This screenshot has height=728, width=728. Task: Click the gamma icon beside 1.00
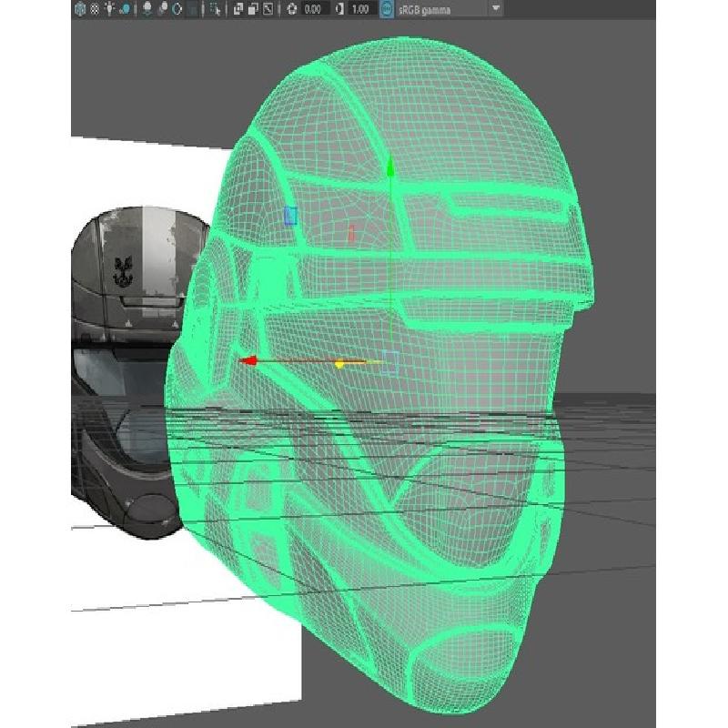pos(339,9)
